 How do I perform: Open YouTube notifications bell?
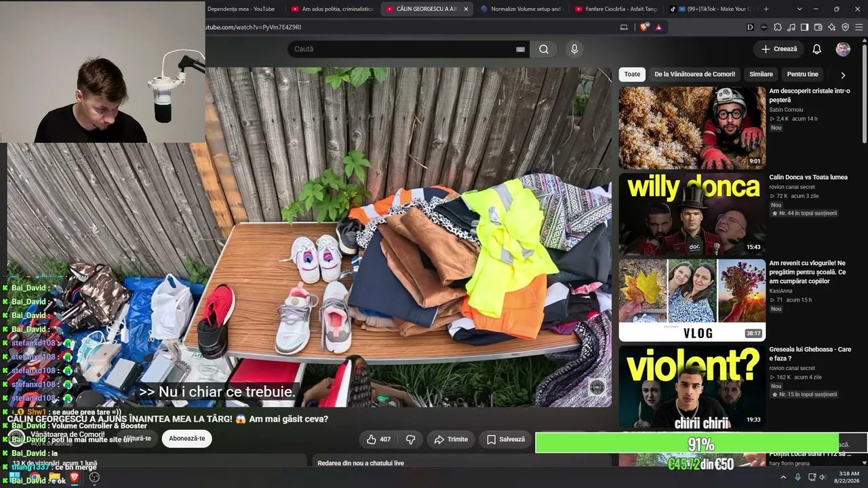point(817,49)
